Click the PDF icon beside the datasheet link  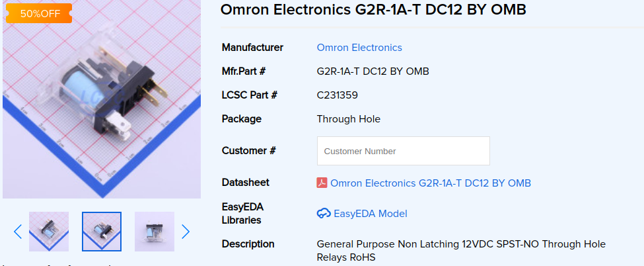(x=322, y=183)
